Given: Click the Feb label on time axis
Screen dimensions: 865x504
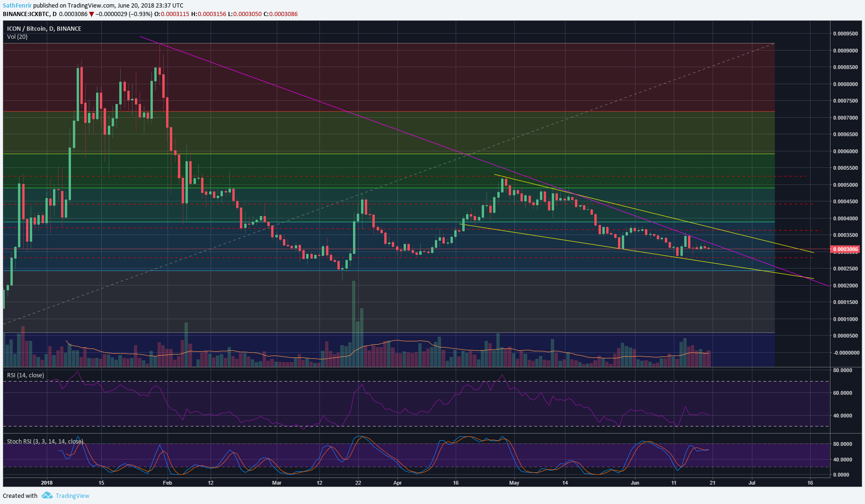Looking at the screenshot, I should 167,483.
